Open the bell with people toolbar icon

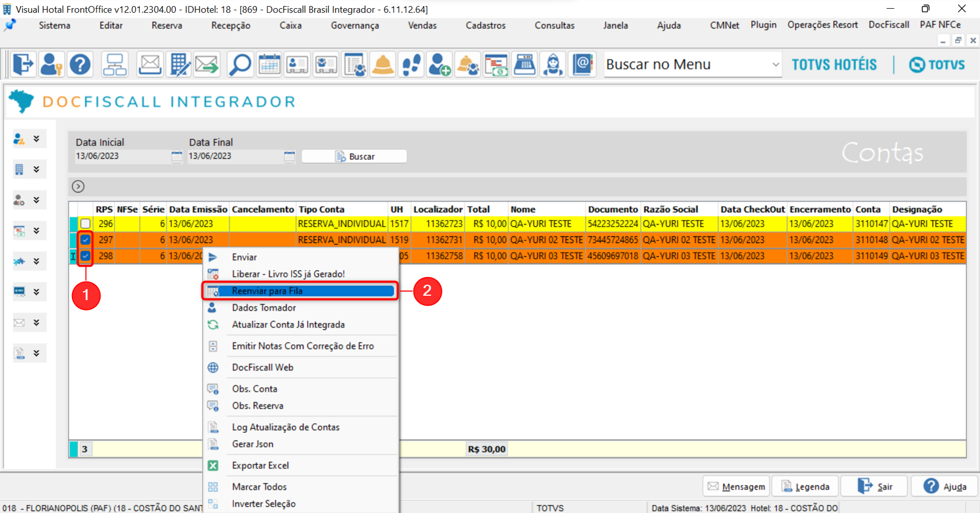pyautogui.click(x=468, y=64)
